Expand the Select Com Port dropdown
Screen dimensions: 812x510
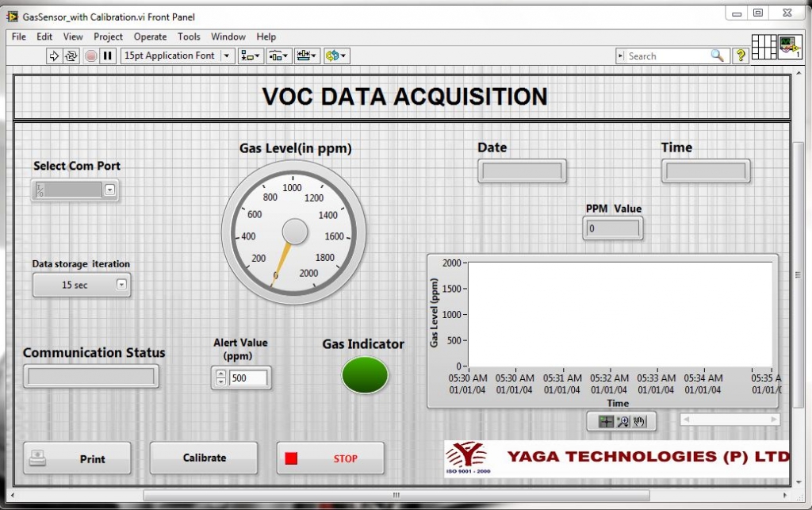tap(109, 190)
